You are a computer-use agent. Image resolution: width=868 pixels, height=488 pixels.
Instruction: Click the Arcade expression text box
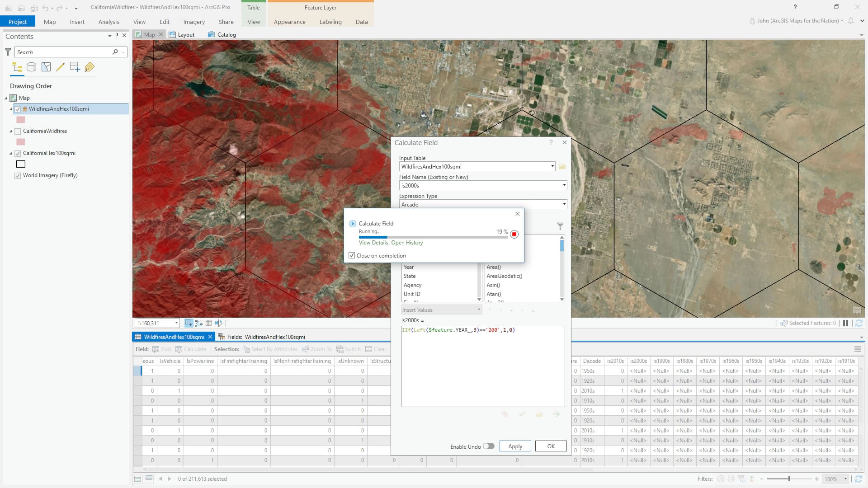point(483,366)
